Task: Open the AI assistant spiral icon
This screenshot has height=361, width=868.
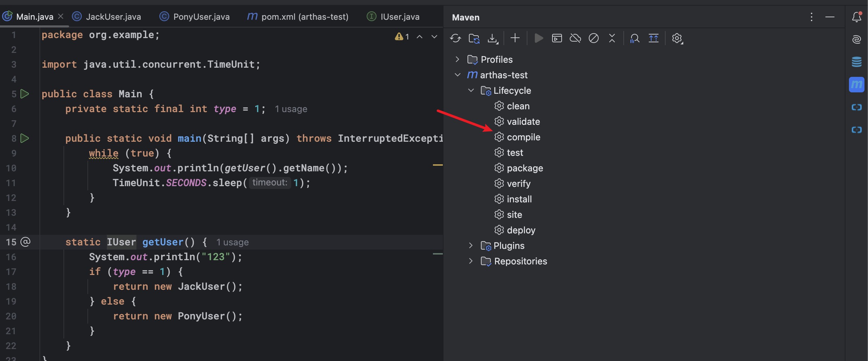Action: pos(857,39)
